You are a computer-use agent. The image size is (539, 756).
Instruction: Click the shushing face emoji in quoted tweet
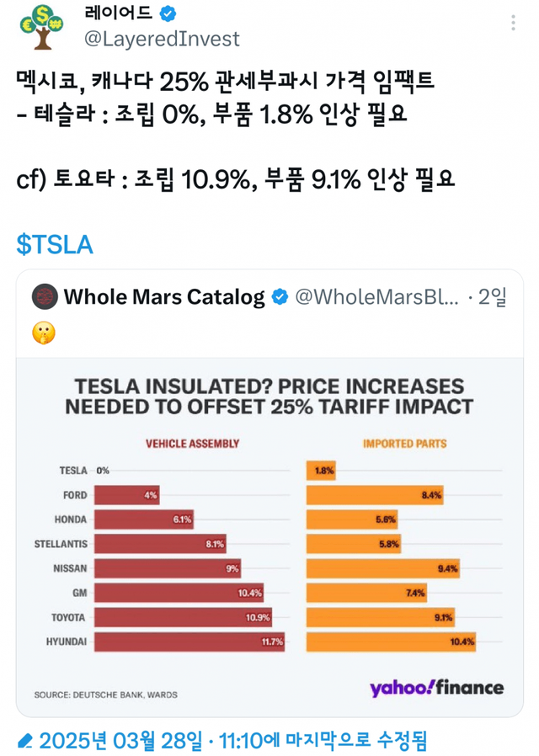pyautogui.click(x=43, y=333)
